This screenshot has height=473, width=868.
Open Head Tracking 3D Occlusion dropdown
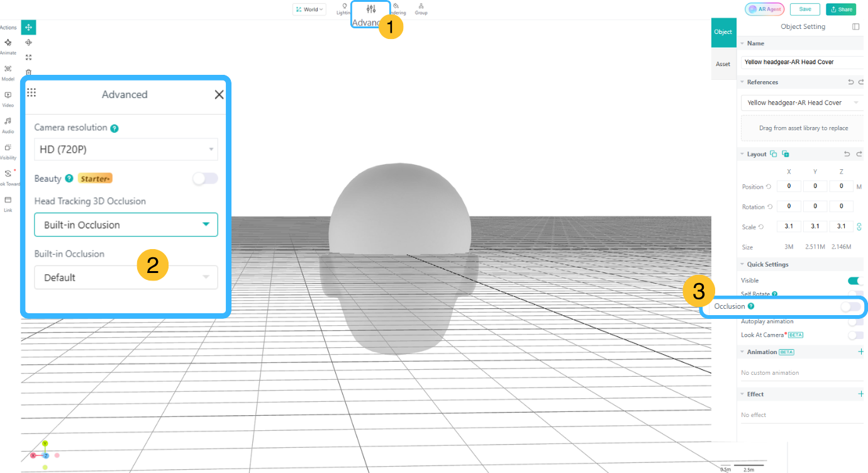(x=126, y=225)
